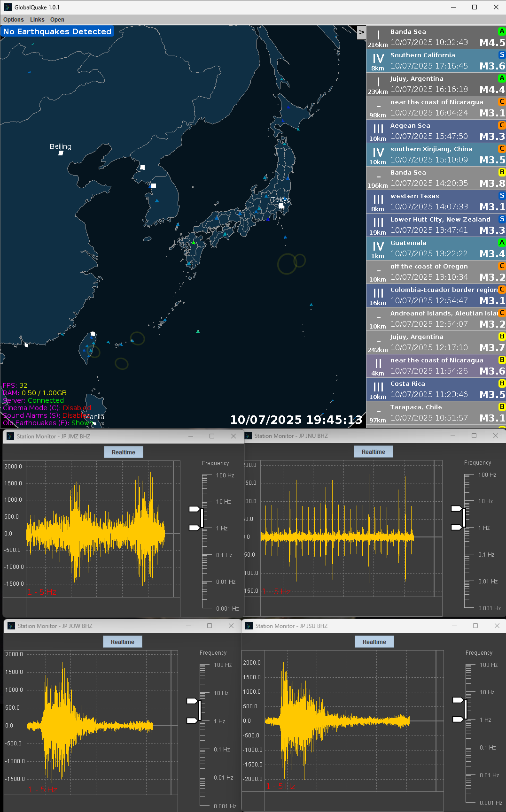Click the Old Earthquakes (E): Shown status
Viewport: 506px width, 812px height.
[x=48, y=423]
